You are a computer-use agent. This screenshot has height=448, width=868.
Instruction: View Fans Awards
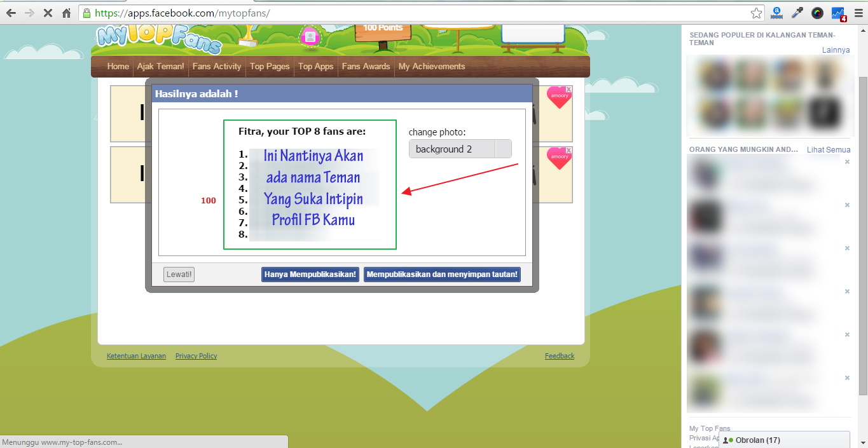366,66
